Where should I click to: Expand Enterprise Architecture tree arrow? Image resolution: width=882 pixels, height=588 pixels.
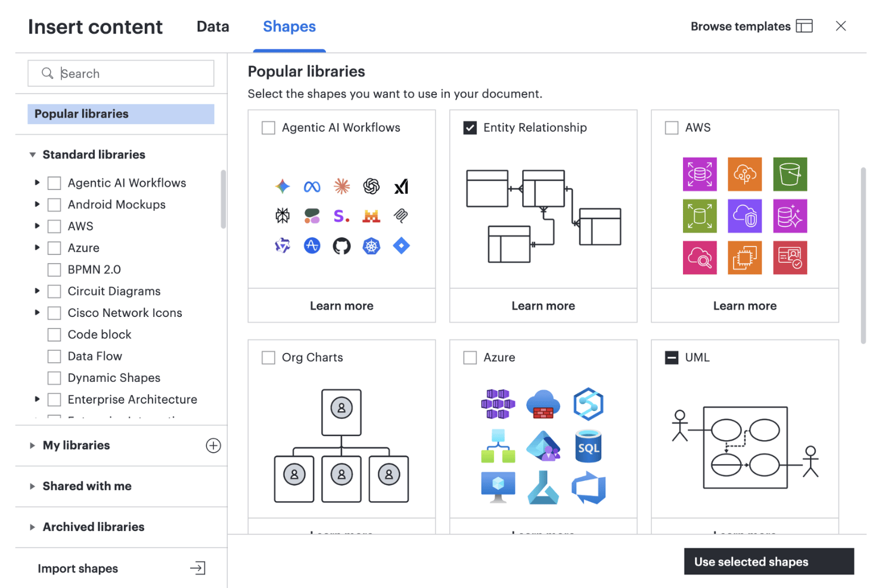(37, 400)
